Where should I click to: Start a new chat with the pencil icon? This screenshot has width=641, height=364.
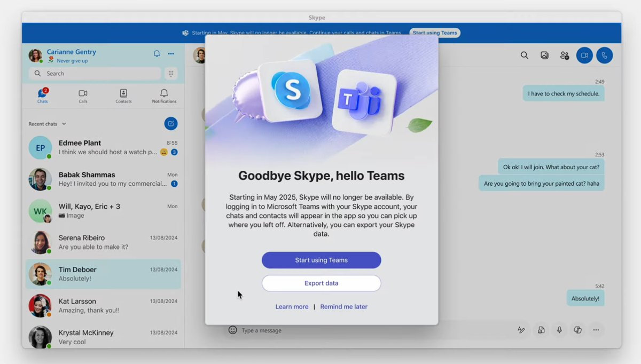tap(171, 124)
